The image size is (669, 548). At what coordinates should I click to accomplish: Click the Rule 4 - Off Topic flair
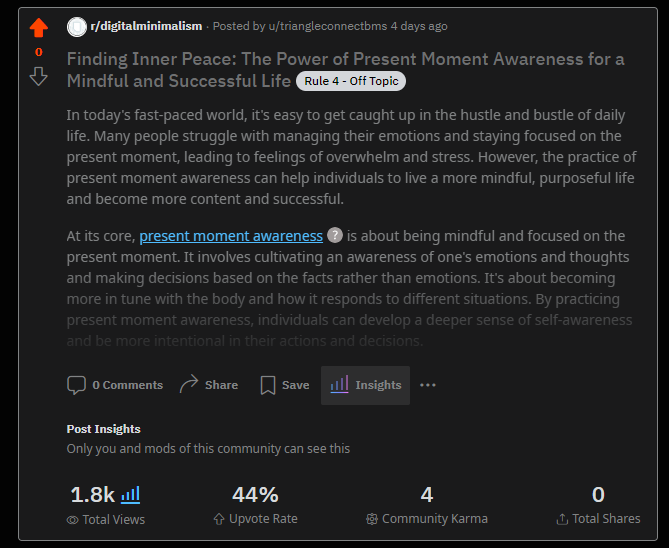tap(351, 81)
